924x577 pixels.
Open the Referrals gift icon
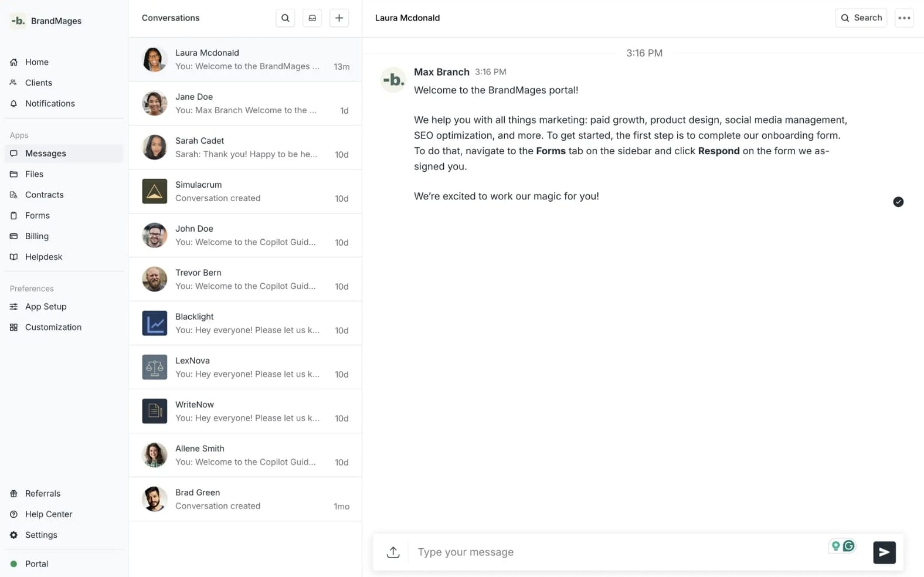[x=13, y=494]
